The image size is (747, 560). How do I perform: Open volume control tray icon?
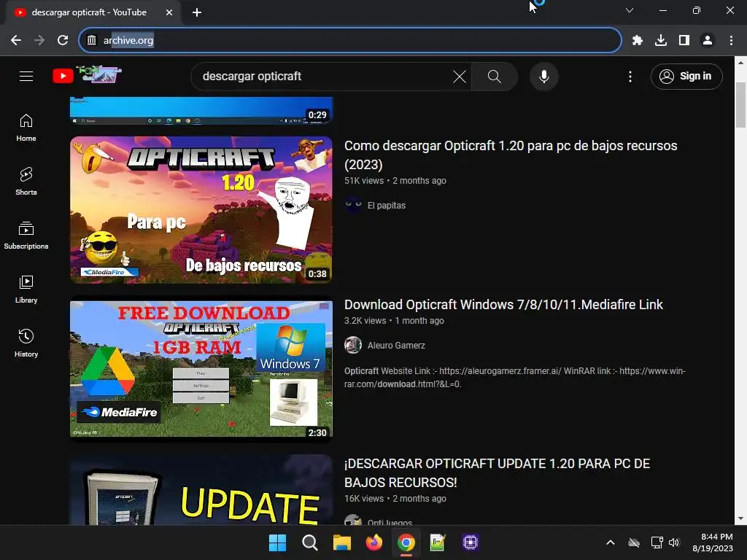[x=673, y=542]
